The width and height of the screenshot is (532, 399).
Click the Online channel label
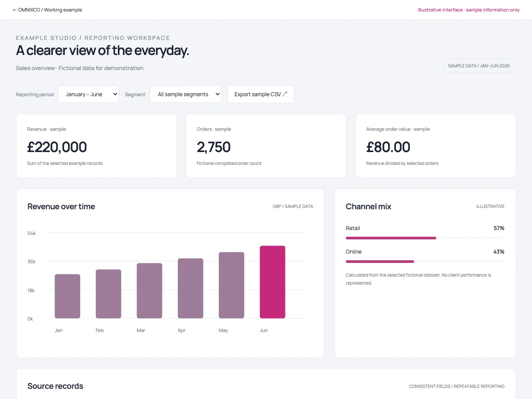point(354,252)
